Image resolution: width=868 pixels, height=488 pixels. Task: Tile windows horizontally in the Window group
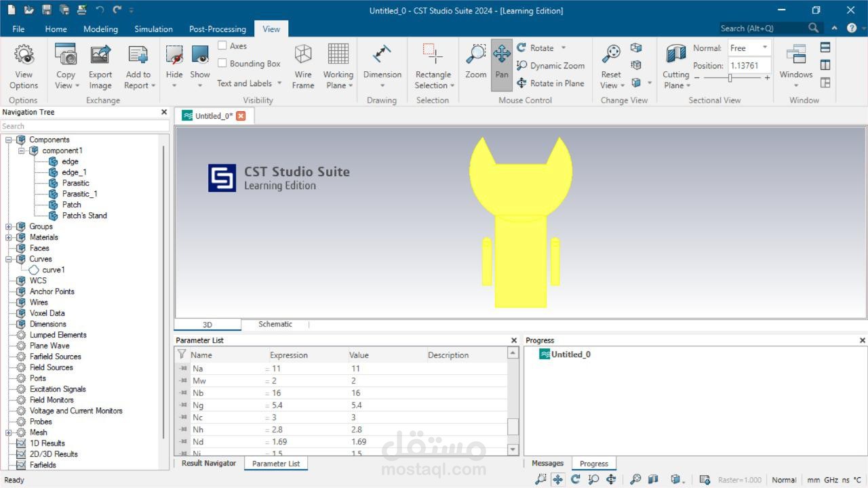coord(825,47)
